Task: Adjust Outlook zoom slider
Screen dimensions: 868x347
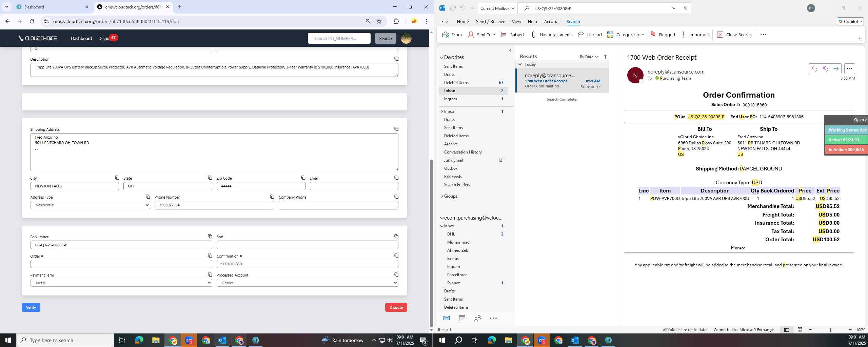Action: click(830, 330)
